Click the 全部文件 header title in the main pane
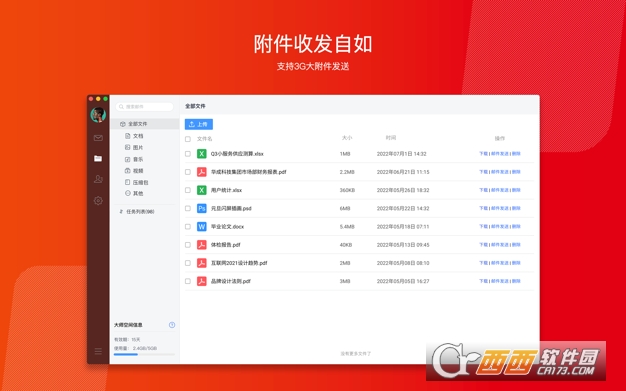Screen dimensions: 626x391 [x=195, y=106]
